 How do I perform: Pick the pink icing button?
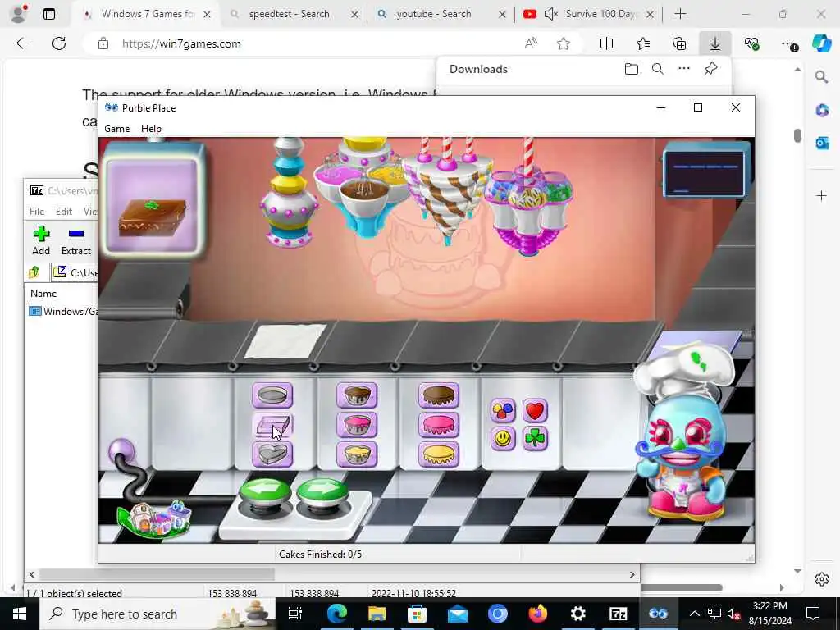point(439,425)
